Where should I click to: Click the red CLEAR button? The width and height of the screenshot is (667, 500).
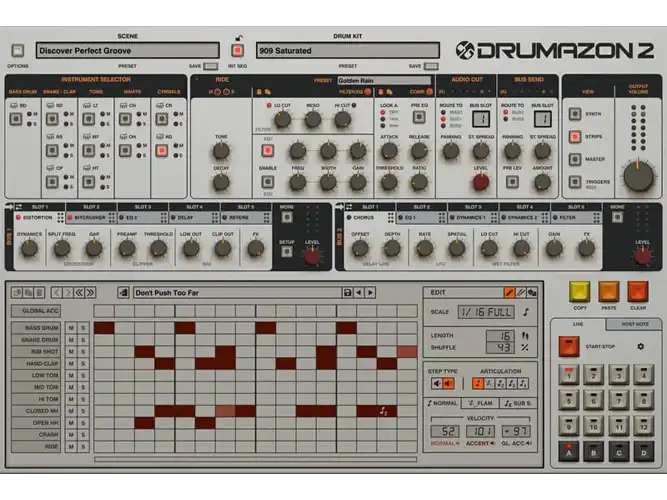pyautogui.click(x=638, y=292)
